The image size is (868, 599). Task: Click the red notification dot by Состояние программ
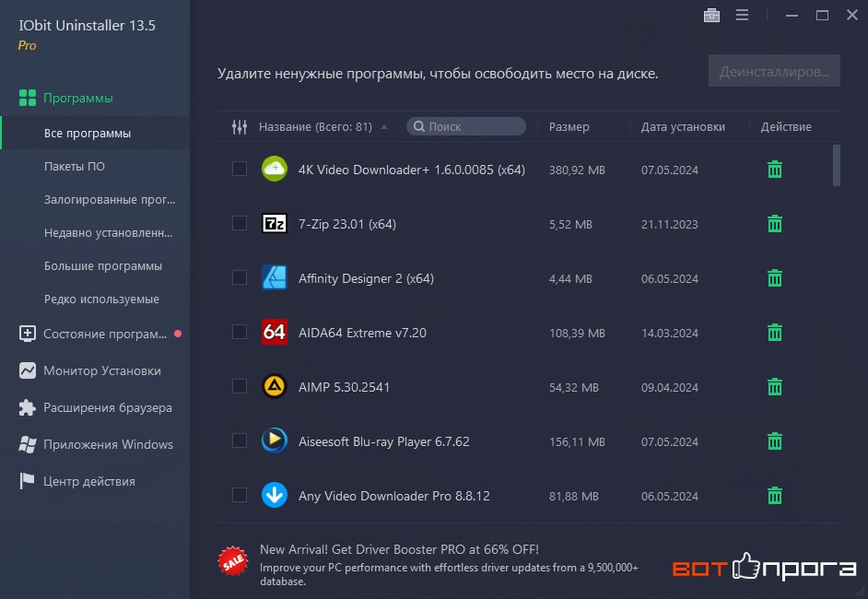178,334
